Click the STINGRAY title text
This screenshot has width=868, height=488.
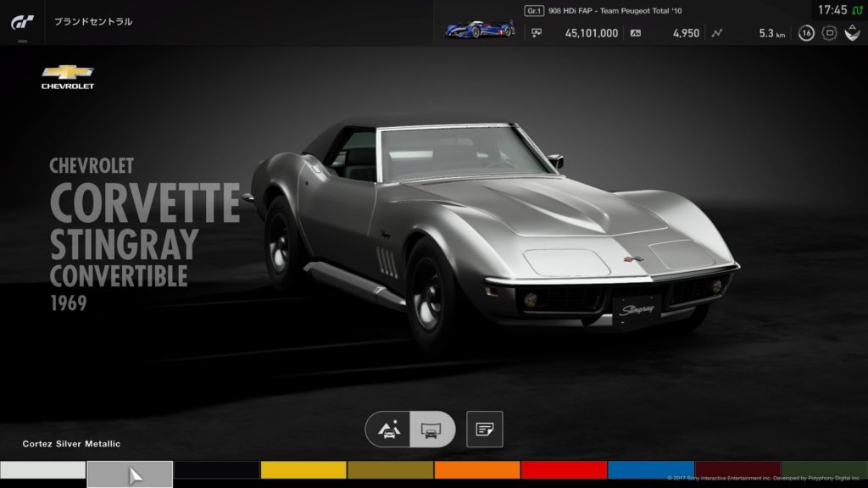124,245
